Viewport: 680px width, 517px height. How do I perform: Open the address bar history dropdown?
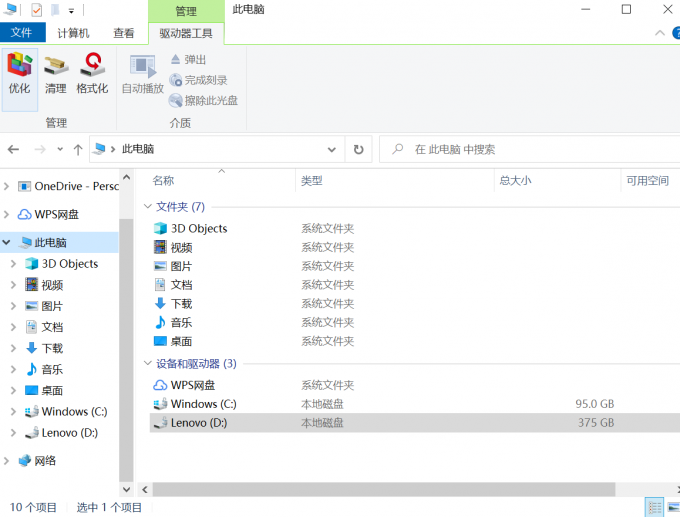[332, 150]
